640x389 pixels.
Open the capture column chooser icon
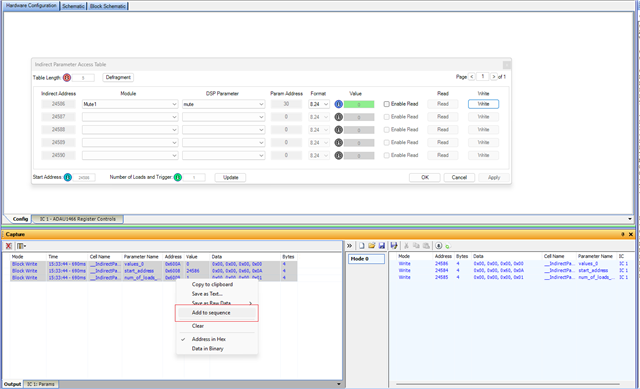tap(21, 246)
